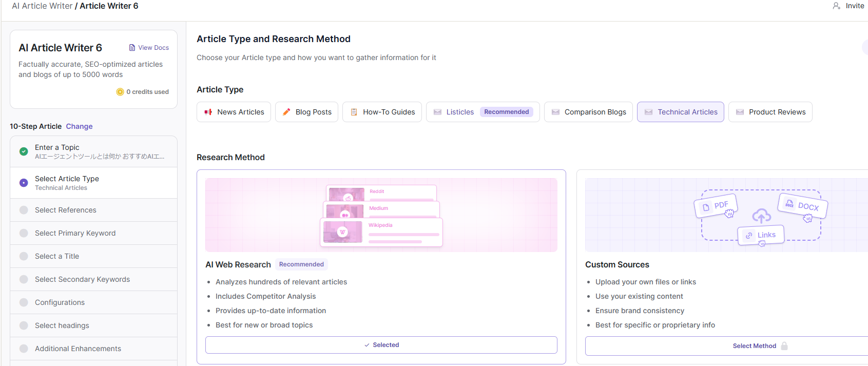Click the Recommended badge by AI Web Research
The width and height of the screenshot is (868, 366).
coord(301,264)
